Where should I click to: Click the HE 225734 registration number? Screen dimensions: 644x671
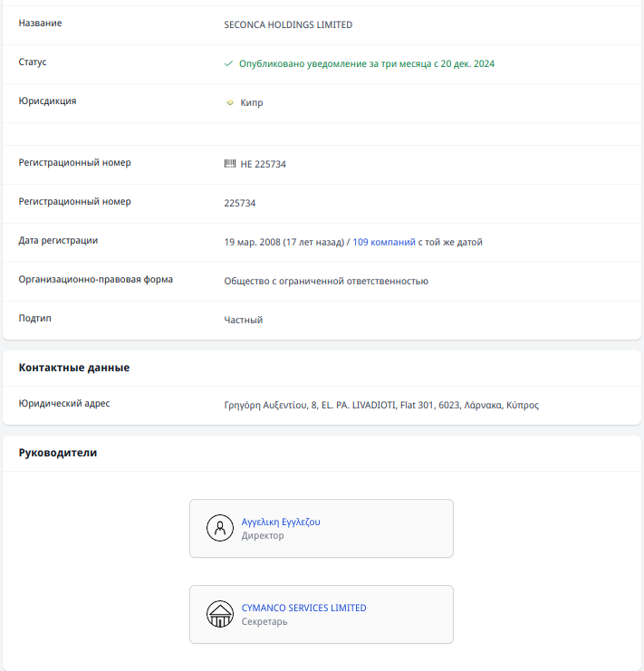tap(264, 164)
